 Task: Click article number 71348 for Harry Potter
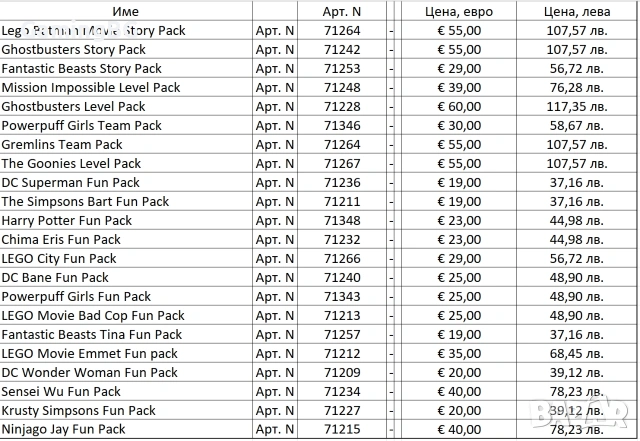[x=342, y=220]
